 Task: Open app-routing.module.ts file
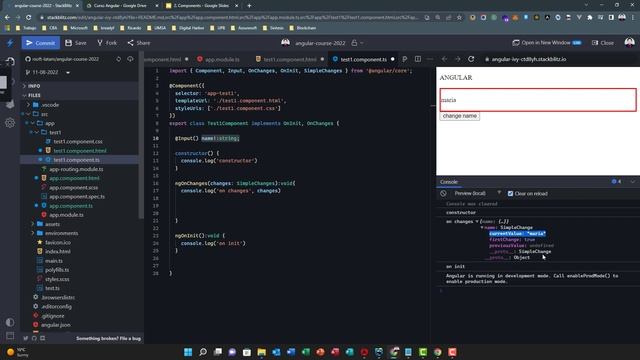[76, 169]
